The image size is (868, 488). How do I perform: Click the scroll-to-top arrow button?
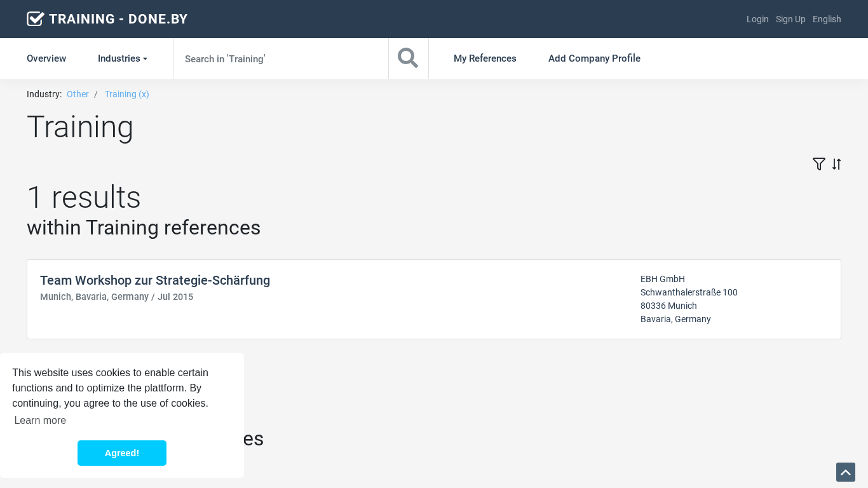coord(845,472)
